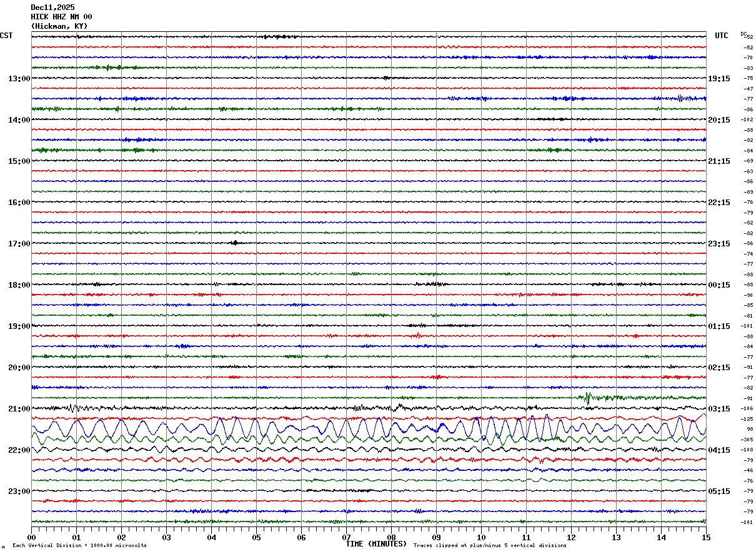Select the 22:00 CST time label
This screenshot has width=756, height=554.
pos(19,450)
